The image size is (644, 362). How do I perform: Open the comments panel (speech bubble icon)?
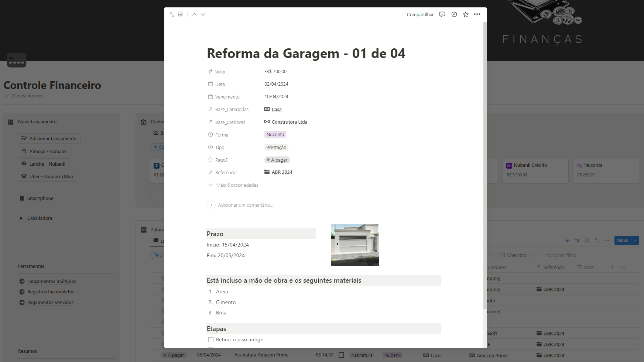442,14
